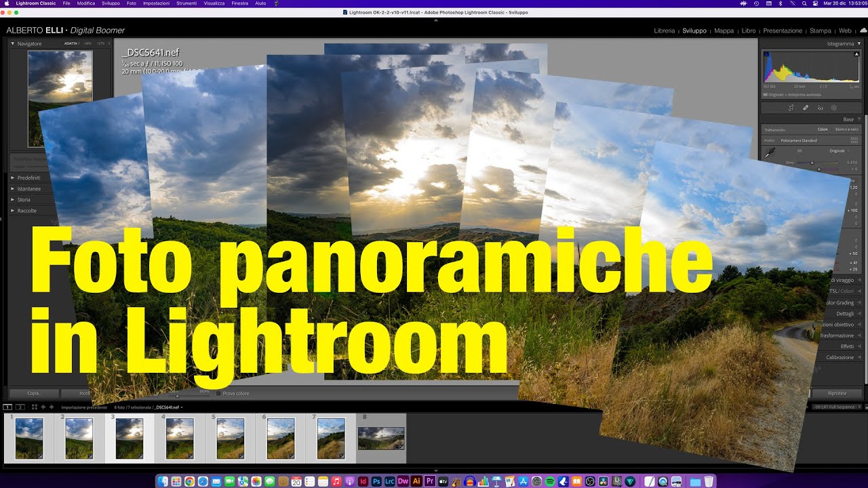
Task: Open Premiere Pro from the Dock
Action: (x=429, y=481)
